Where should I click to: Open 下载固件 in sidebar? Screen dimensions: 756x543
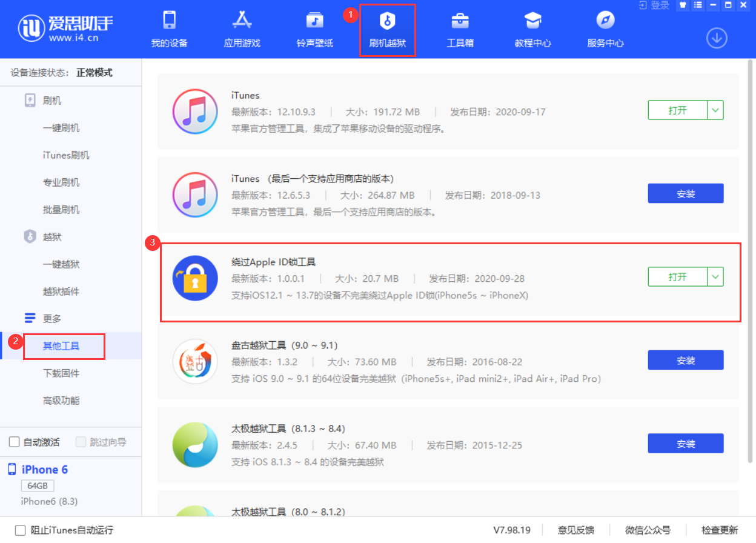pos(61,373)
